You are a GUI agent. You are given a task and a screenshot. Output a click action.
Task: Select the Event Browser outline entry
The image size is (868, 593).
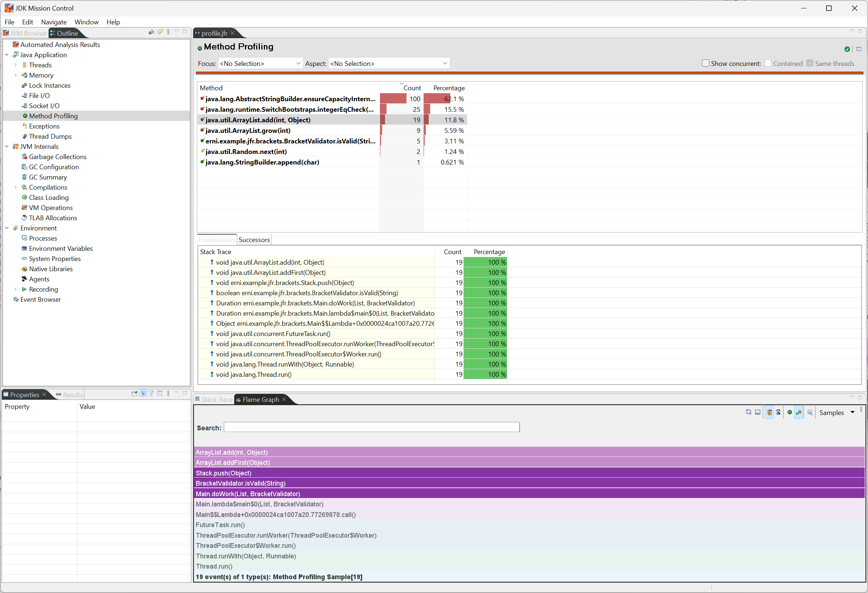(40, 300)
